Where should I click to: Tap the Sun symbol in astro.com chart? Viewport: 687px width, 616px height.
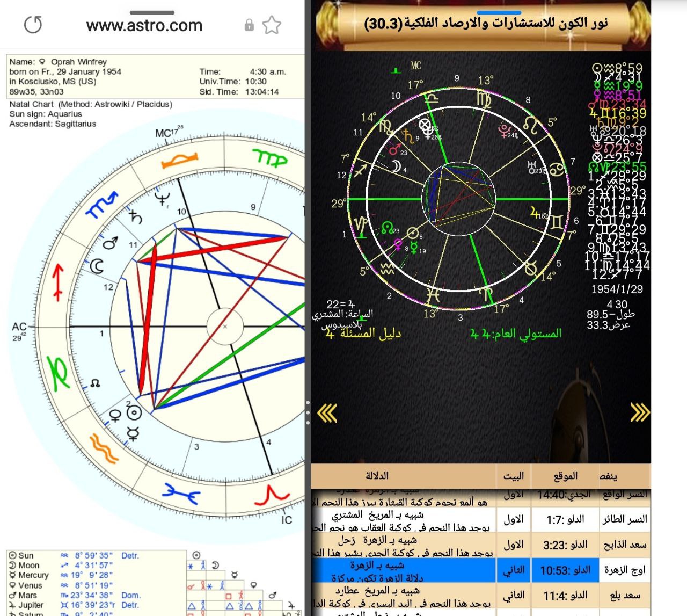pos(134,413)
